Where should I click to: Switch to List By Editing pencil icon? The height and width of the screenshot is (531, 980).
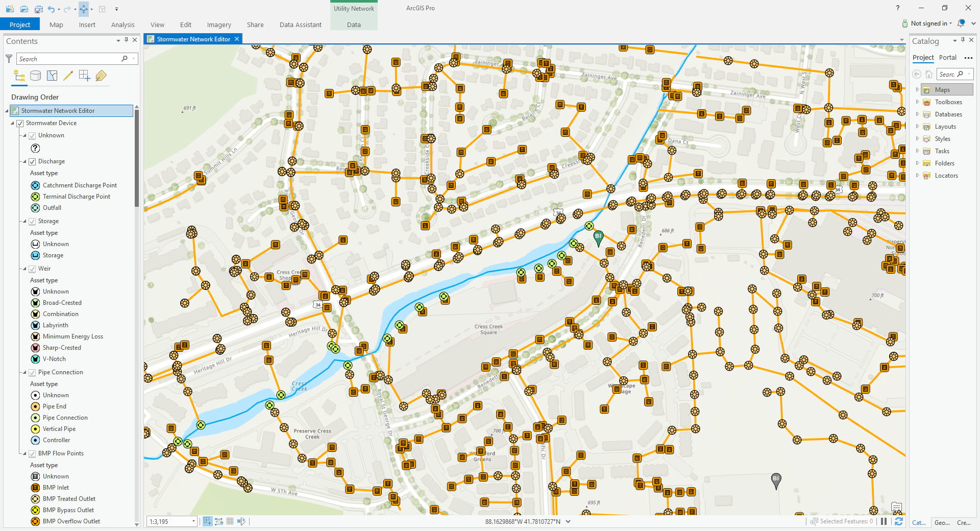click(x=68, y=76)
